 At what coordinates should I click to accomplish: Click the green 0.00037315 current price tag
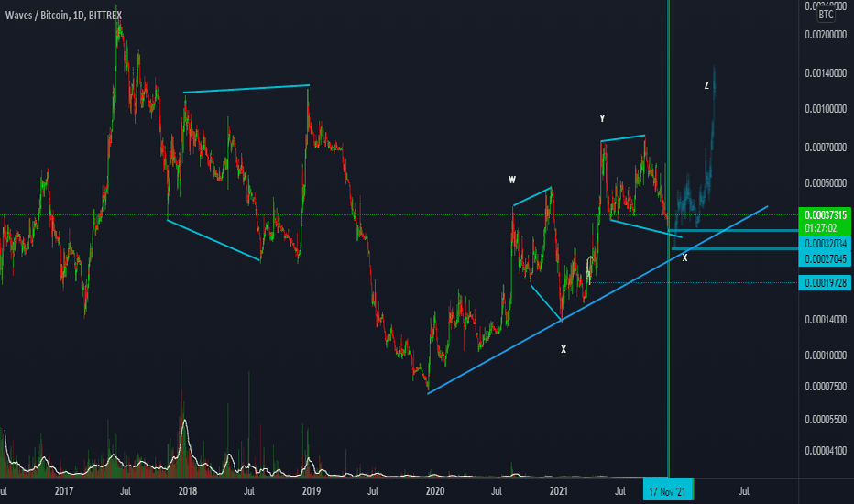(x=825, y=215)
